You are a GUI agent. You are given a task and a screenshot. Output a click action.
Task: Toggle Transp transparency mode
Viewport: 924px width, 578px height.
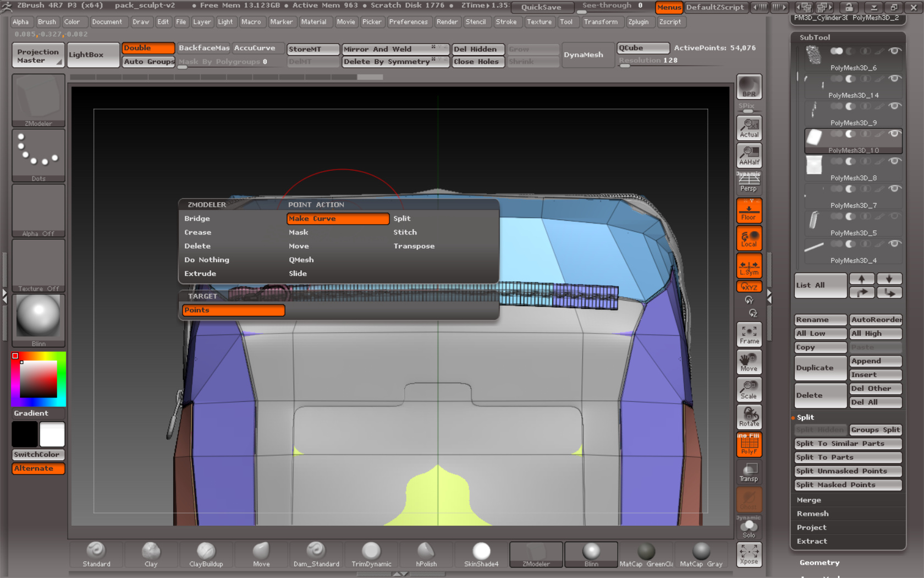749,472
